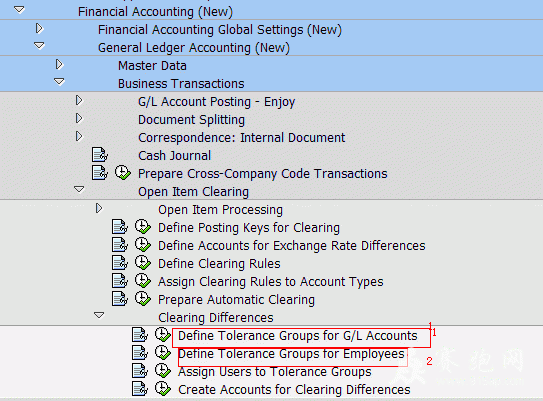Expand Document Splitting tree node

[79, 118]
